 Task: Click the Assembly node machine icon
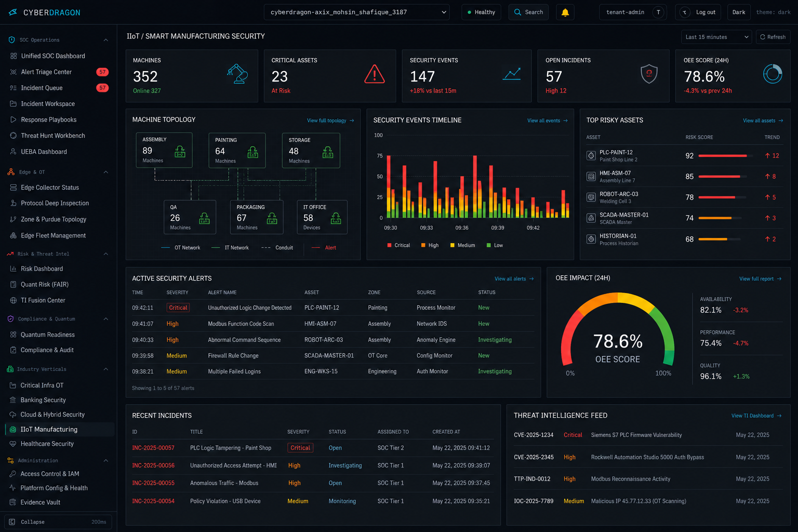(180, 152)
